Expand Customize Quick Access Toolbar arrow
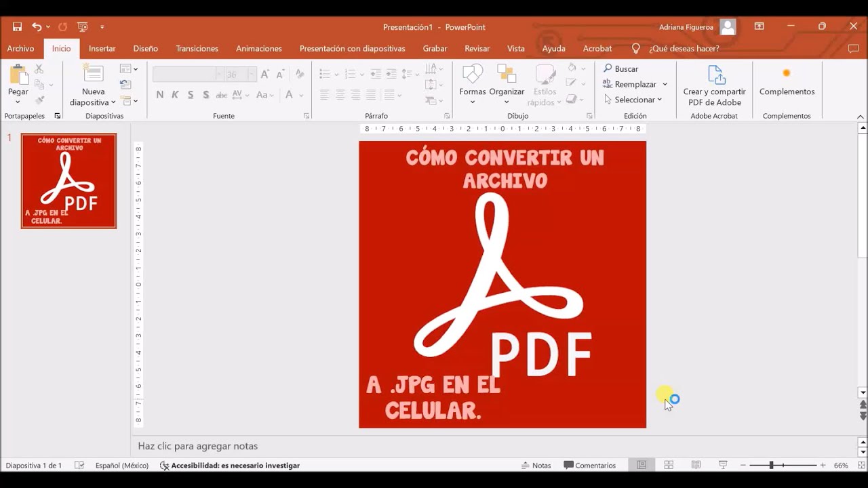Screen dimensions: 868x488 coord(102,27)
